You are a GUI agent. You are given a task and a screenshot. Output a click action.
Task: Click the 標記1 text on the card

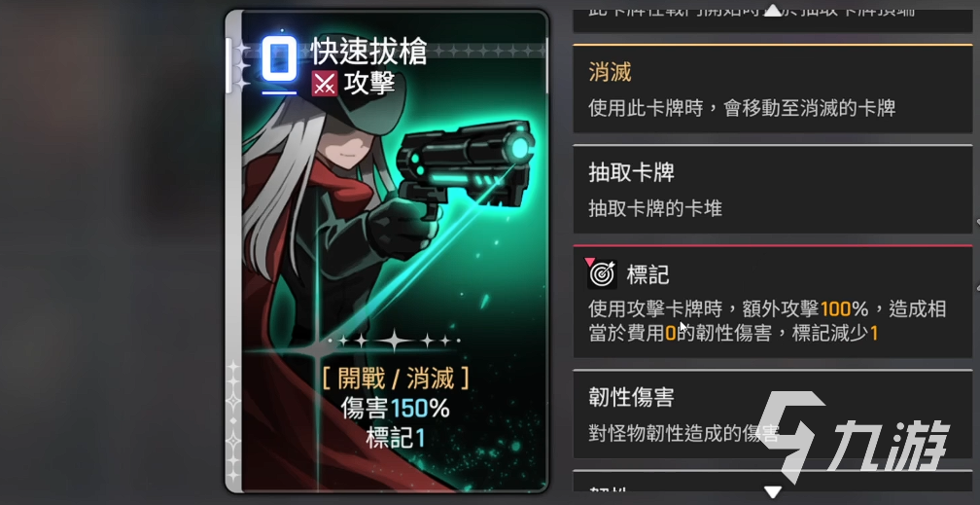pos(395,439)
